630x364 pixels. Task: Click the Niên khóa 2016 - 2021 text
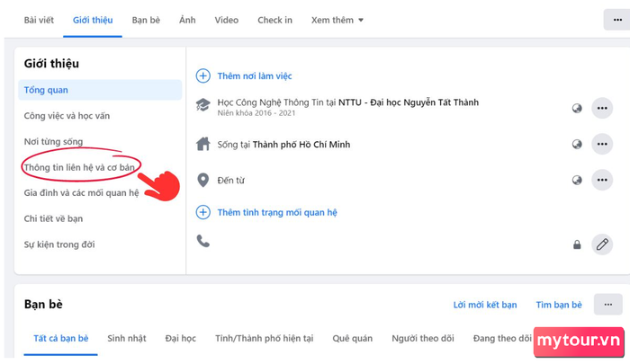tap(256, 113)
